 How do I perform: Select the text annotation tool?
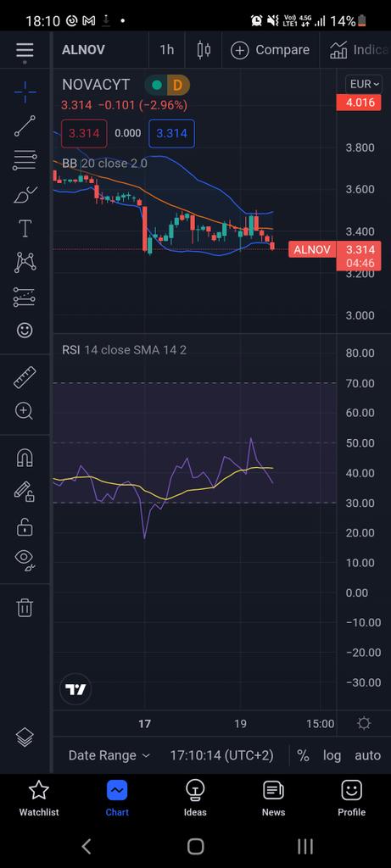click(x=25, y=229)
